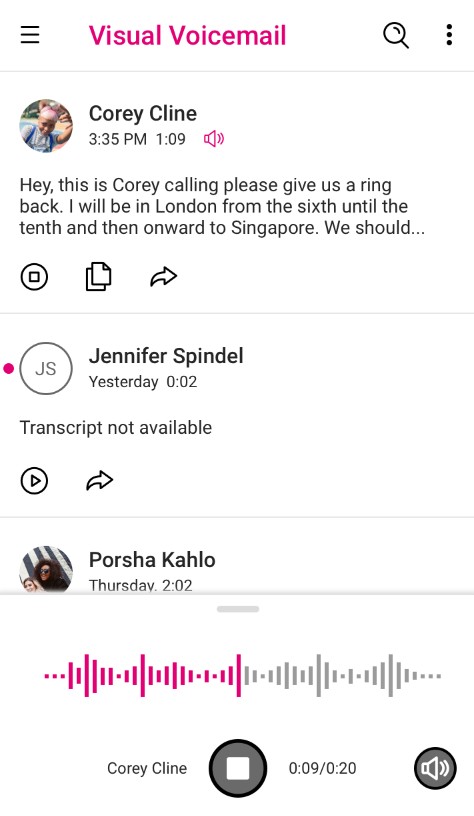Open Porsha Kahlo's contact photo

click(46, 569)
